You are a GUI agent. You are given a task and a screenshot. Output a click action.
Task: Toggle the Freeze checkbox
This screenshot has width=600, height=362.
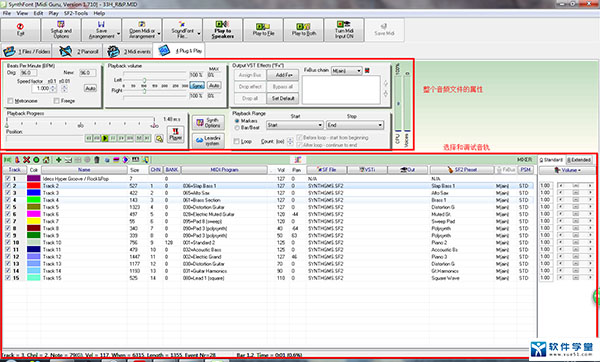tap(57, 101)
